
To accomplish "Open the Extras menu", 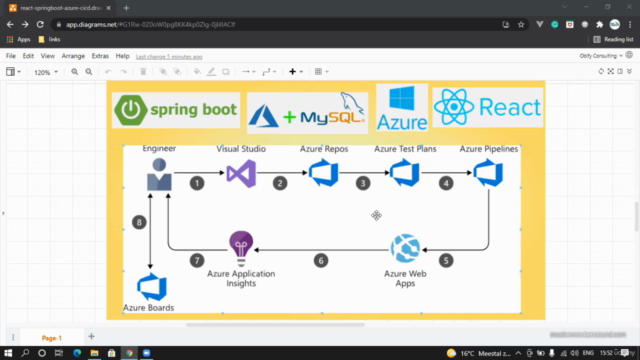I will pyautogui.click(x=100, y=56).
